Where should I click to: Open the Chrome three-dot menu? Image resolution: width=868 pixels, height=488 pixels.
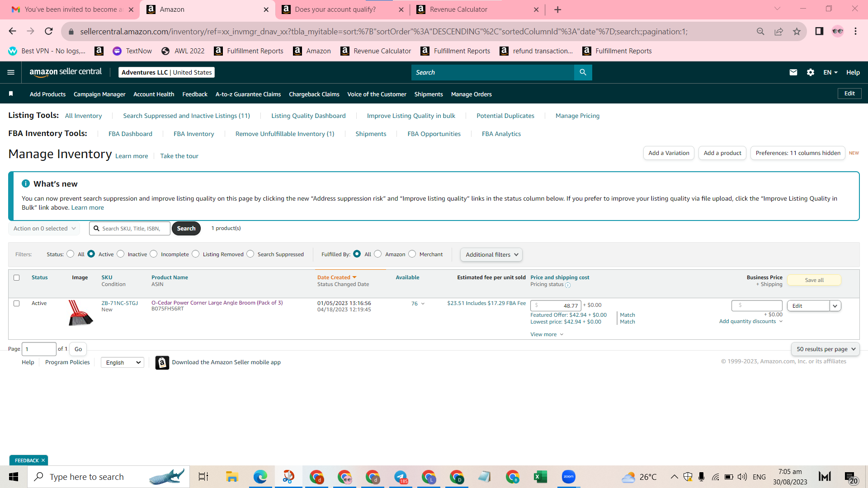point(855,31)
